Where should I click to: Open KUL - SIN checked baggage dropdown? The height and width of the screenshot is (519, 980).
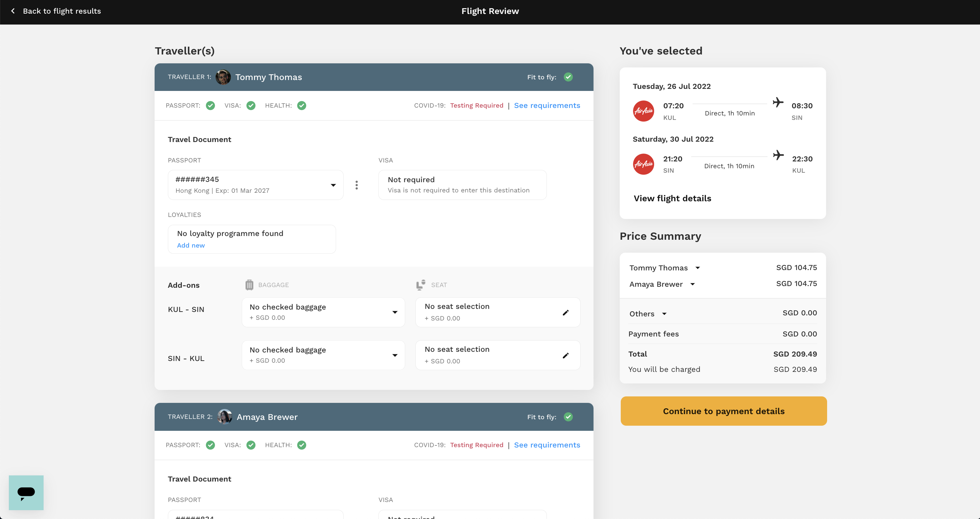coord(323,312)
